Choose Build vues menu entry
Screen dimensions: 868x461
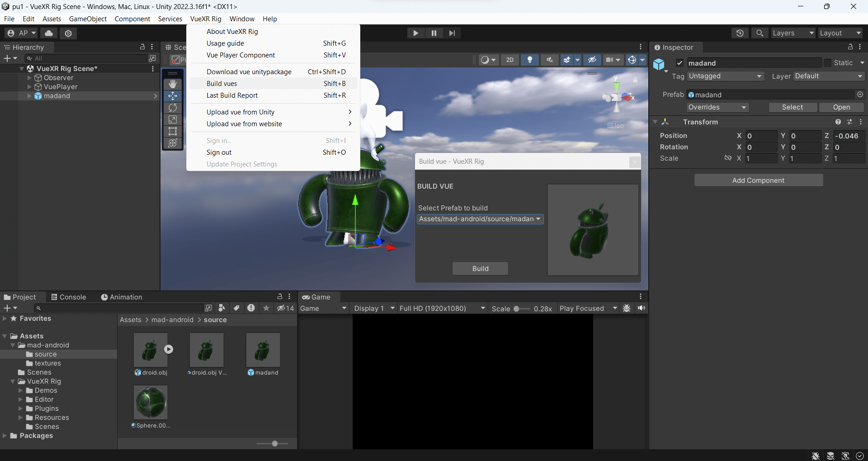tap(273, 84)
